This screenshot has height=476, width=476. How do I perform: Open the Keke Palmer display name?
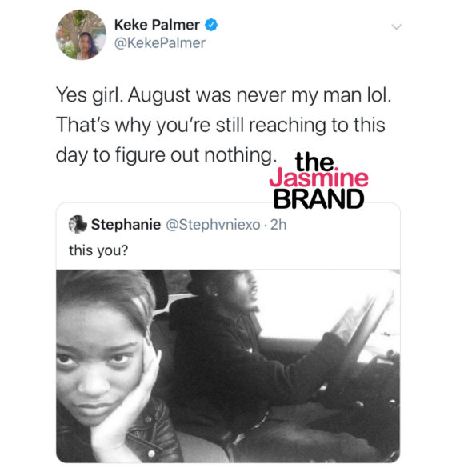(157, 25)
